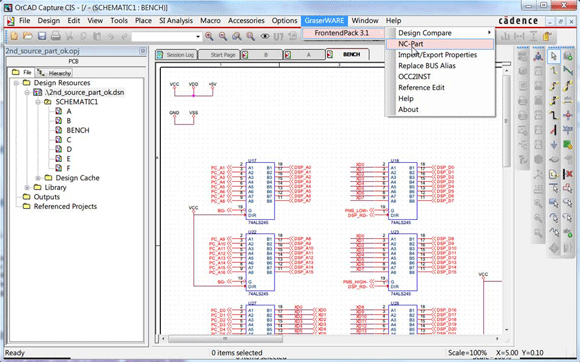Choose the Place Wire tool icon
This screenshot has width=580, height=362.
pyautogui.click(x=554, y=71)
